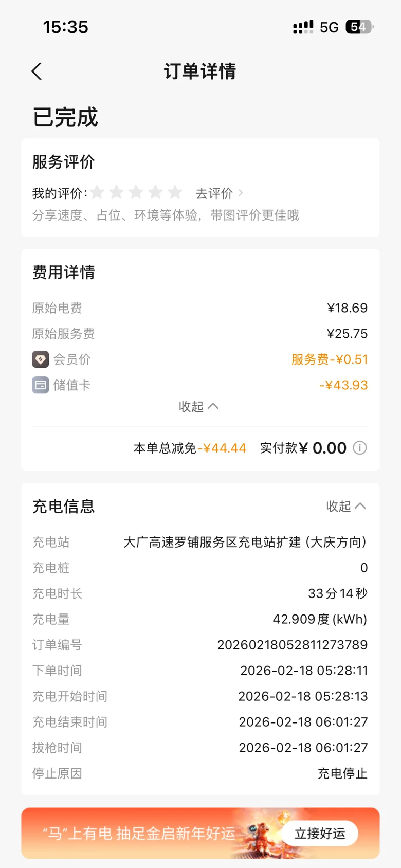Tap the charging station name
Image resolution: width=401 pixels, height=868 pixels.
[x=245, y=542]
